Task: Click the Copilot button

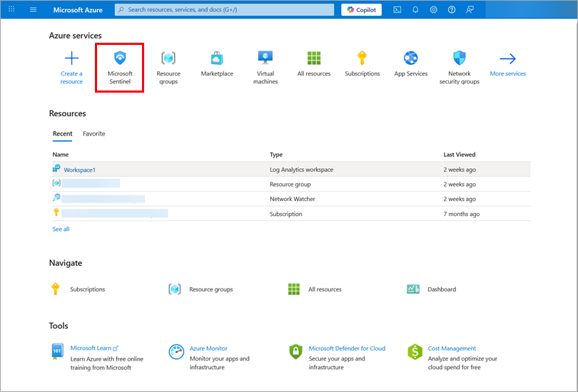Action: [361, 10]
